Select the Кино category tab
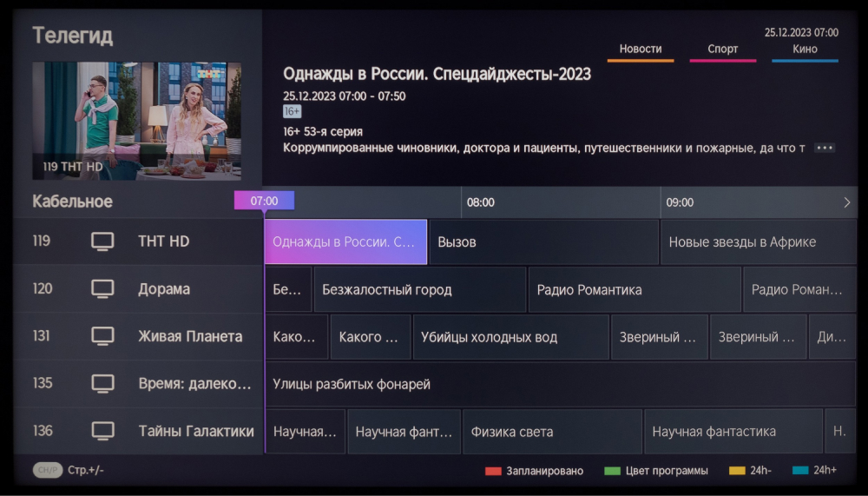 (x=805, y=50)
